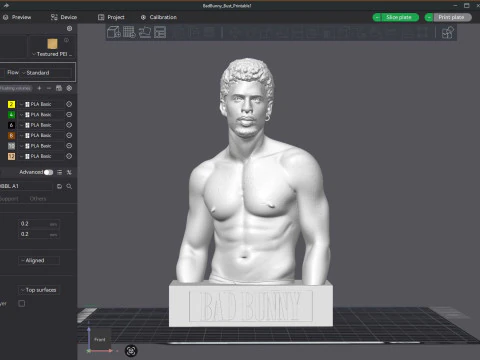
Task: Open the Textured PEI plate dropdown
Action: [x=52, y=54]
